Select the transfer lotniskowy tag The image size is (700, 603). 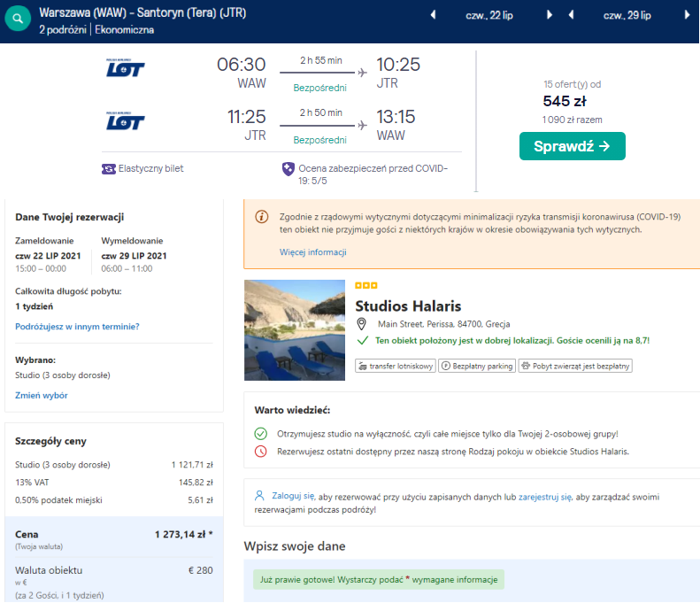[395, 366]
